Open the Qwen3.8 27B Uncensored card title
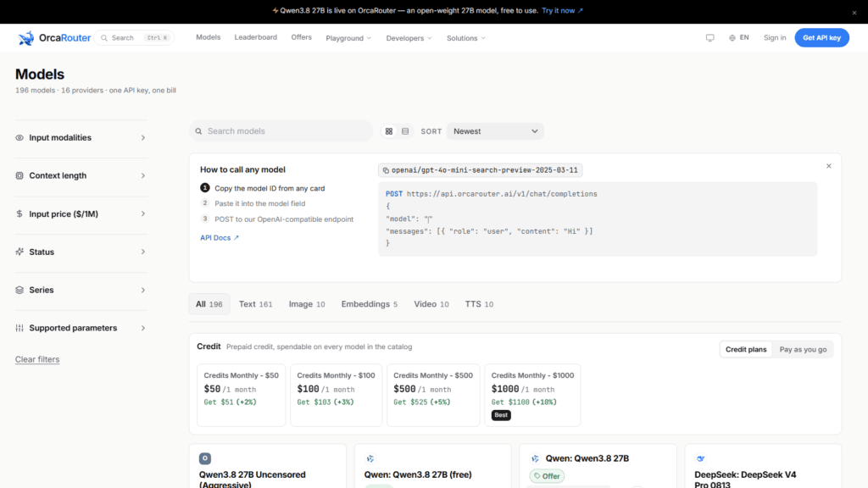Viewport: 868px width, 488px height. click(x=252, y=480)
